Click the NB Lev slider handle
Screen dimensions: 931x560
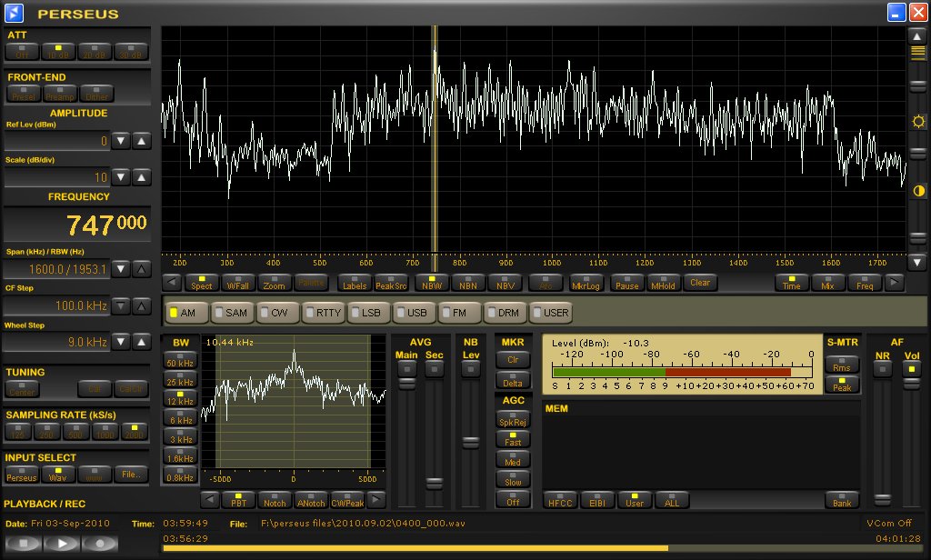point(471,443)
